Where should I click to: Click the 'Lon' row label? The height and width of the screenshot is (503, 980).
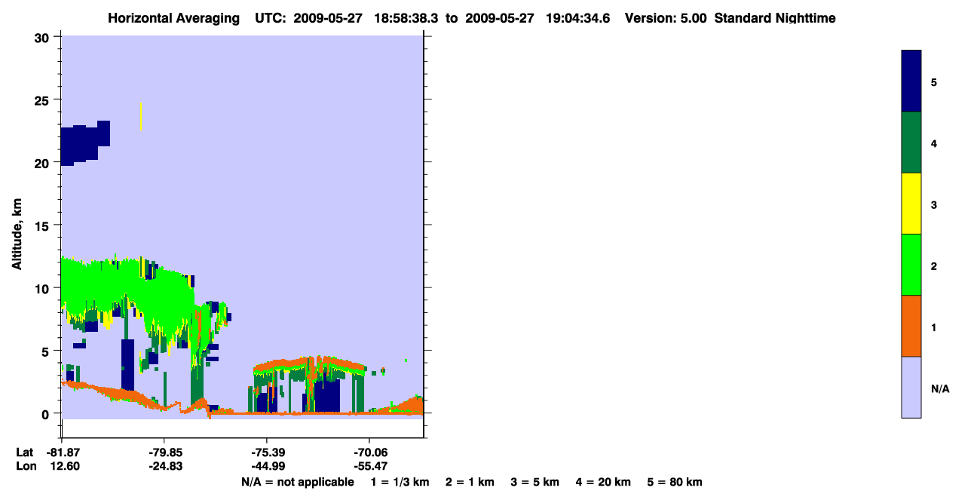[x=26, y=466]
